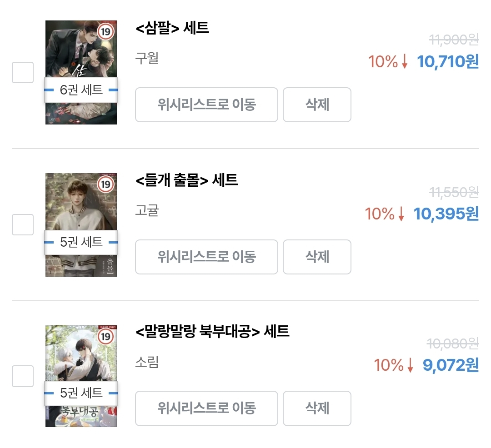Open the 들개 출몰 cover image
The height and width of the screenshot is (448, 491).
(x=81, y=204)
